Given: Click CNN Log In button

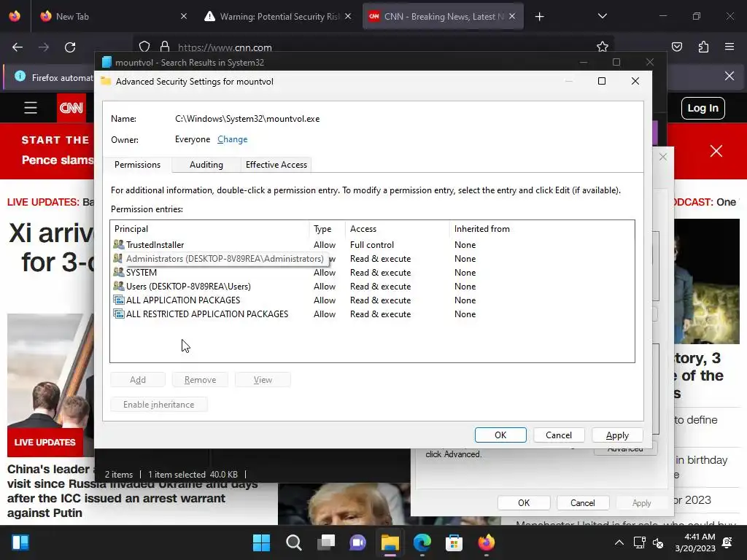Looking at the screenshot, I should [x=703, y=108].
